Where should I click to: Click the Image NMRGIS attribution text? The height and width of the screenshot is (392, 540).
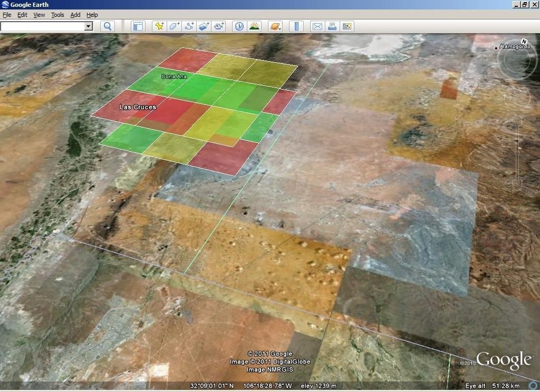[x=270, y=370]
